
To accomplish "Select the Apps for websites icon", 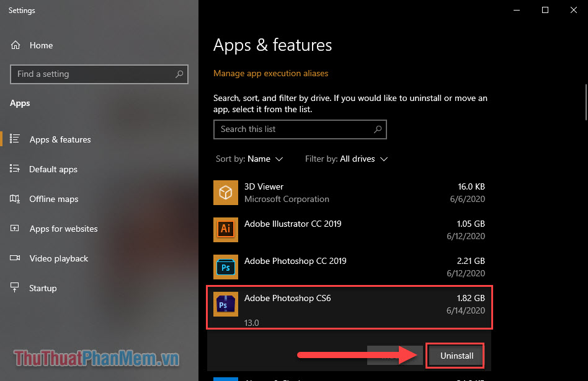I will click(x=15, y=229).
